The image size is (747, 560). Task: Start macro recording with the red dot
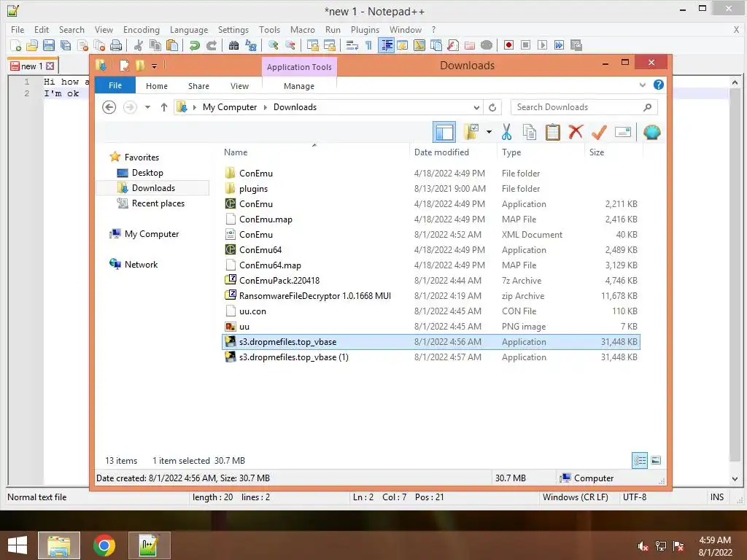pyautogui.click(x=508, y=45)
